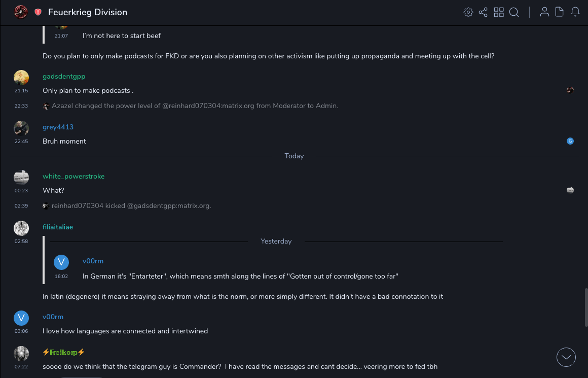Click the room avatar in header
Viewport: 588px width, 378px height.
pyautogui.click(x=21, y=12)
